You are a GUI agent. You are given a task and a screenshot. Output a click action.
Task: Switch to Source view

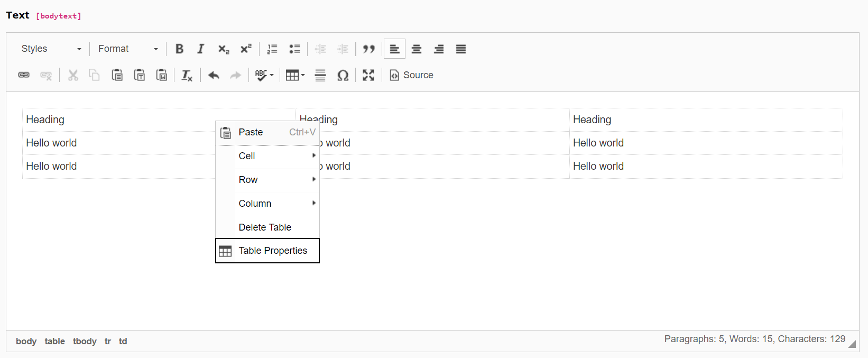(411, 75)
